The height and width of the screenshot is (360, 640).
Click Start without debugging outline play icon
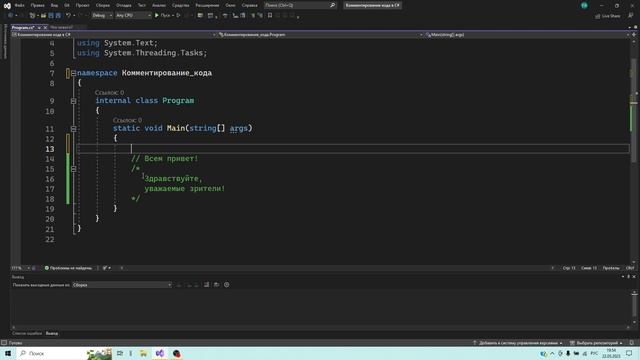tap(178, 16)
